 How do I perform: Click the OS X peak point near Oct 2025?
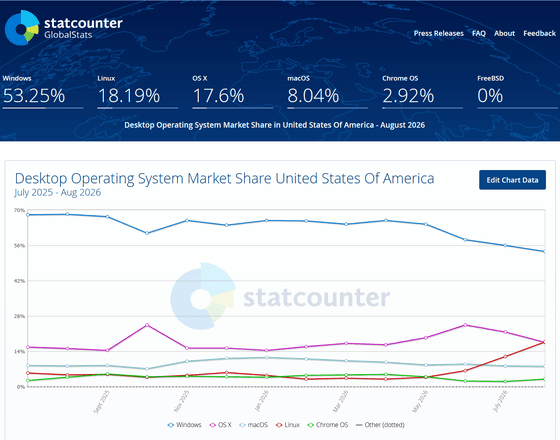[147, 325]
